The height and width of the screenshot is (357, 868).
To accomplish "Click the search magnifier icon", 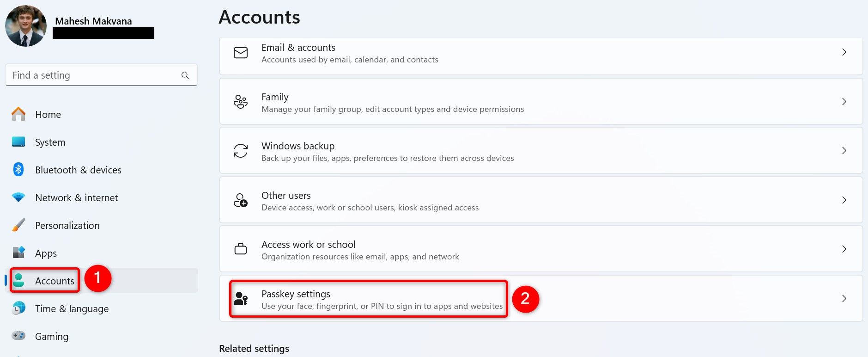I will pyautogui.click(x=185, y=75).
